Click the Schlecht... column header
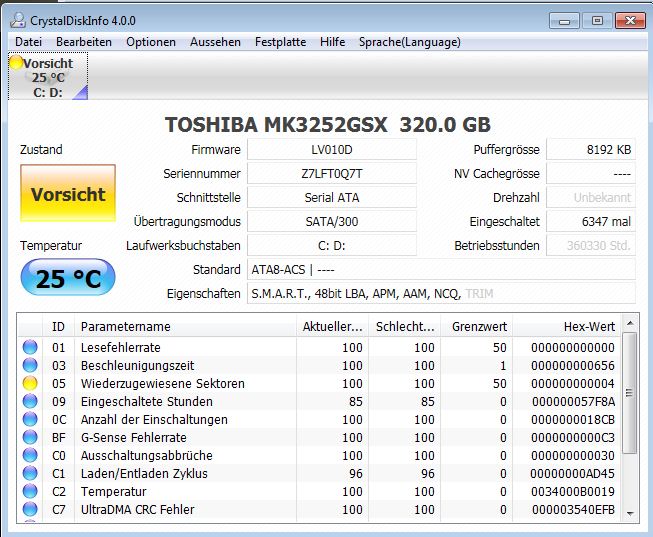Viewport: 653px width, 537px height. [x=404, y=326]
